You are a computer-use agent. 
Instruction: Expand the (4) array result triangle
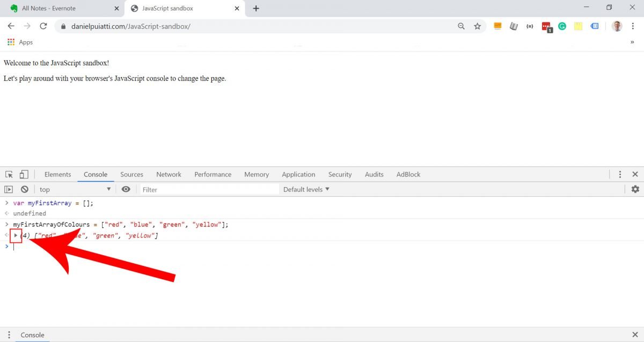pyautogui.click(x=16, y=235)
